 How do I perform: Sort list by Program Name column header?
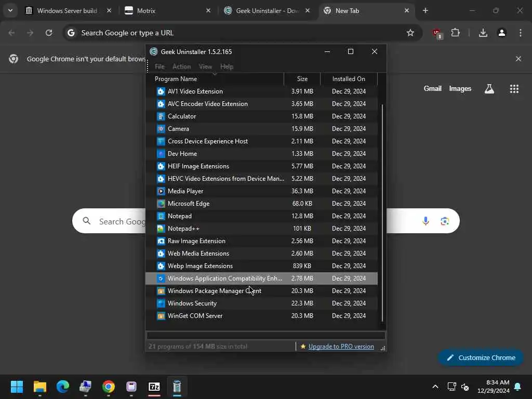[215, 79]
